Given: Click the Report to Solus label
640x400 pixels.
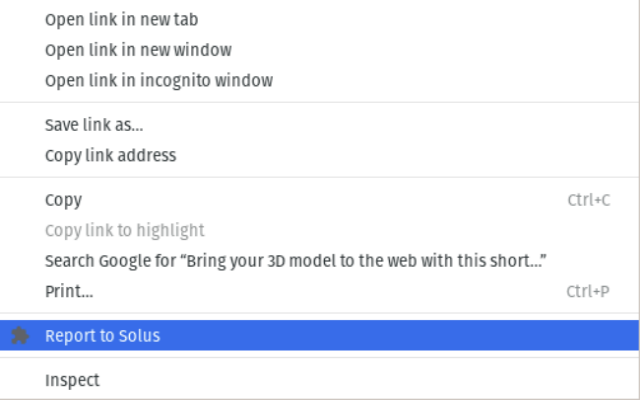Looking at the screenshot, I should pyautogui.click(x=102, y=336).
